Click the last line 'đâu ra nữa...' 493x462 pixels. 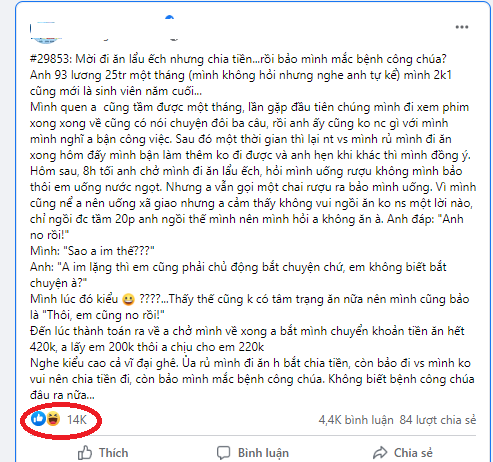pos(62,395)
